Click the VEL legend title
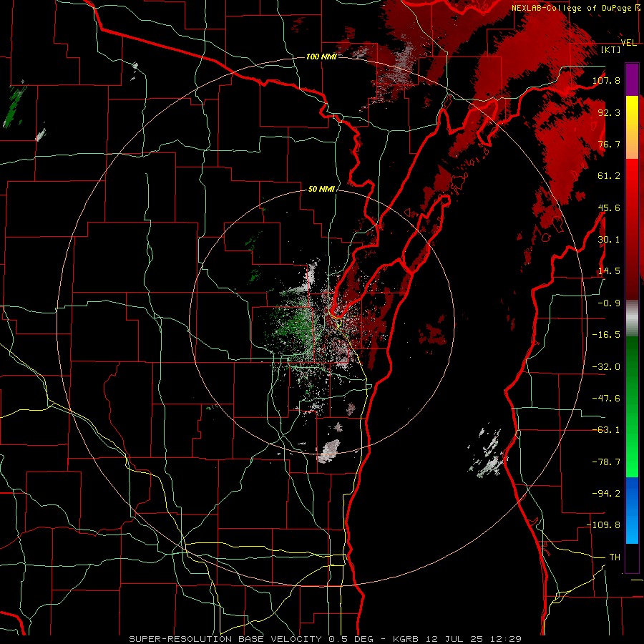The width and height of the screenshot is (644, 644). pyautogui.click(x=629, y=43)
